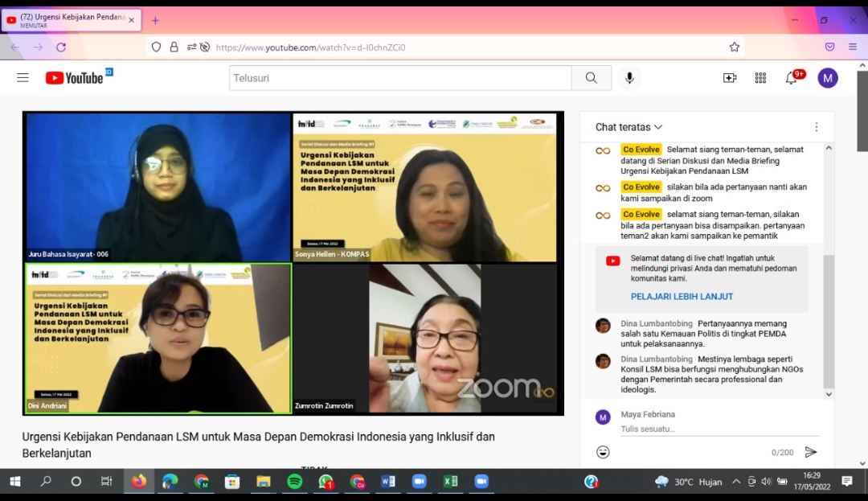Screen dimensions: 868x501
Task: Send the chat message with arrow icon
Action: pos(811,452)
